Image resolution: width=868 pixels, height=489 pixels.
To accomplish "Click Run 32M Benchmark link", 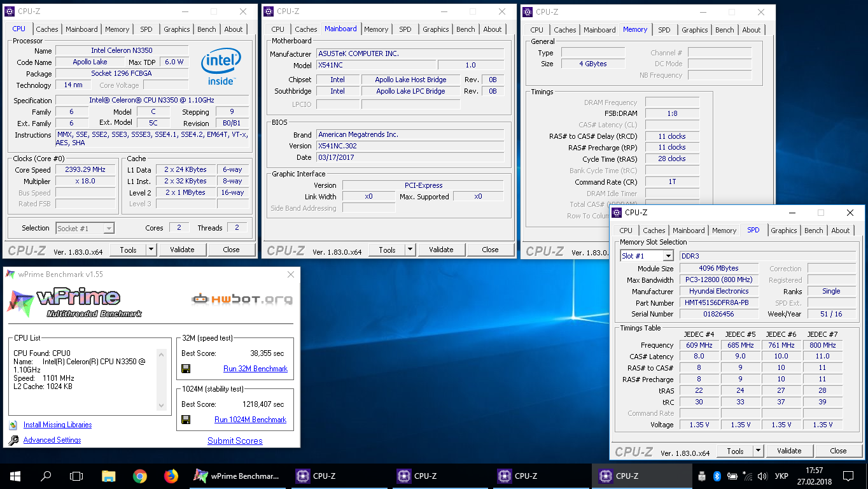I will click(x=255, y=369).
